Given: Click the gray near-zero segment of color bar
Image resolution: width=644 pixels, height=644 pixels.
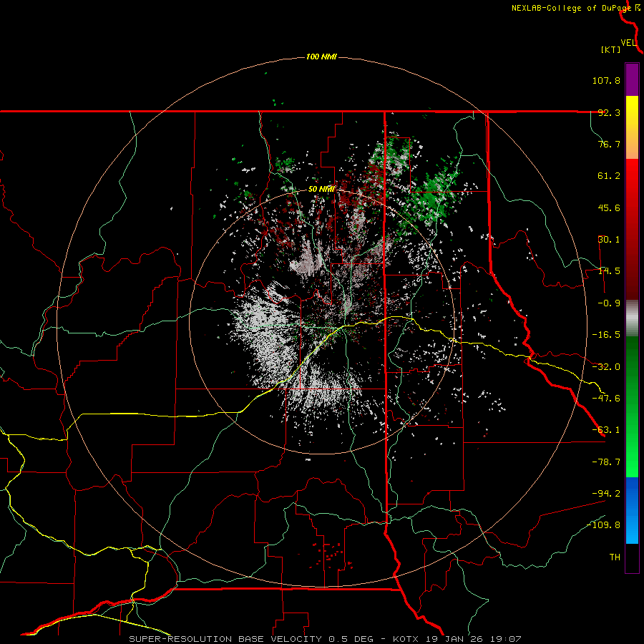Looking at the screenshot, I should (632, 318).
